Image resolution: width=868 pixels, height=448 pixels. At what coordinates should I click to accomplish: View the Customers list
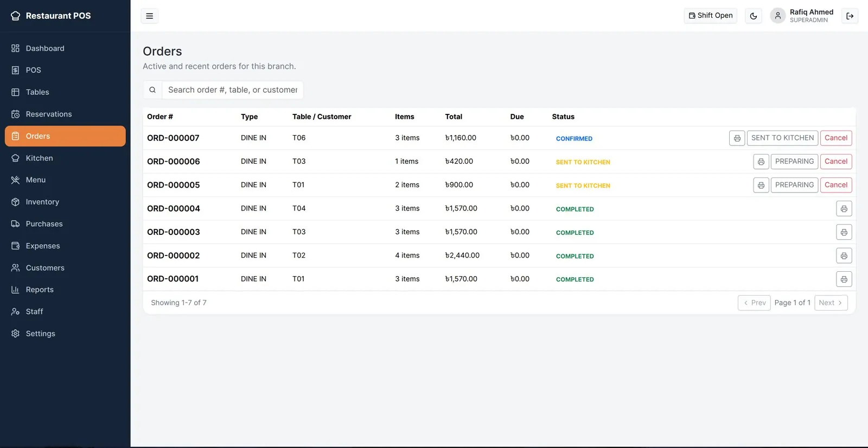click(65, 267)
